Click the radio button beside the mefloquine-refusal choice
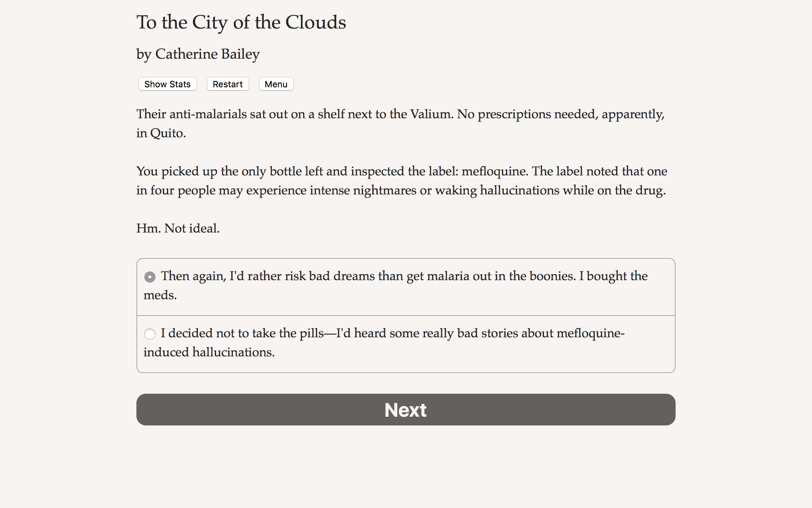 tap(150, 335)
